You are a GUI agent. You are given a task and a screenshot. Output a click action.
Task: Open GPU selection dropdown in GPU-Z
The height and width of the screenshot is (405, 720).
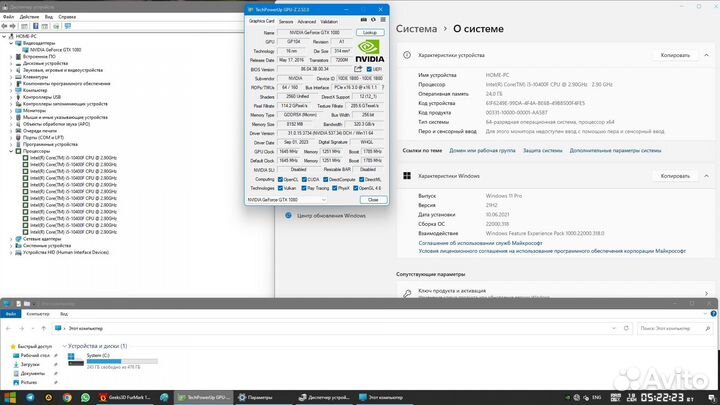pos(287,200)
